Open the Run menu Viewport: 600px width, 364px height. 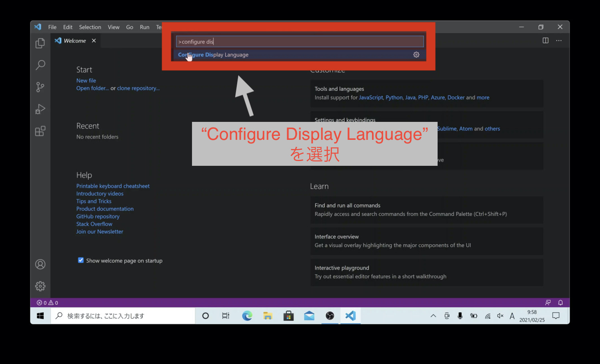(x=144, y=27)
